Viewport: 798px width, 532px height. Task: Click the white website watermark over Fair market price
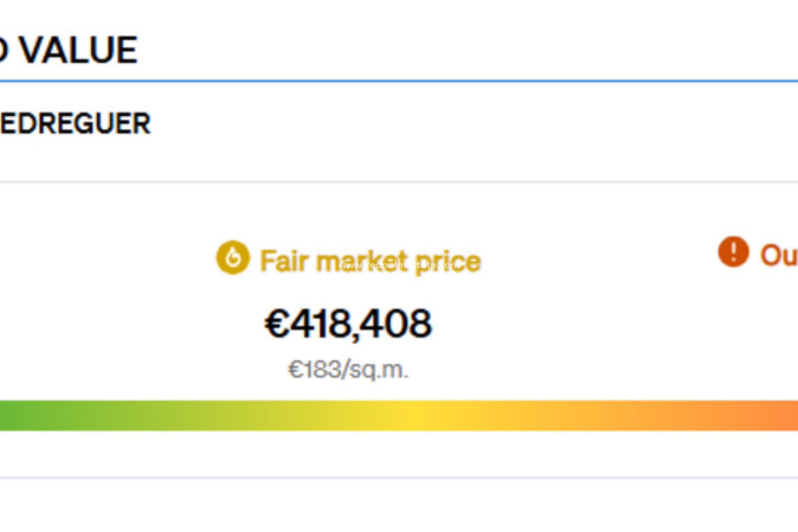tap(399, 265)
